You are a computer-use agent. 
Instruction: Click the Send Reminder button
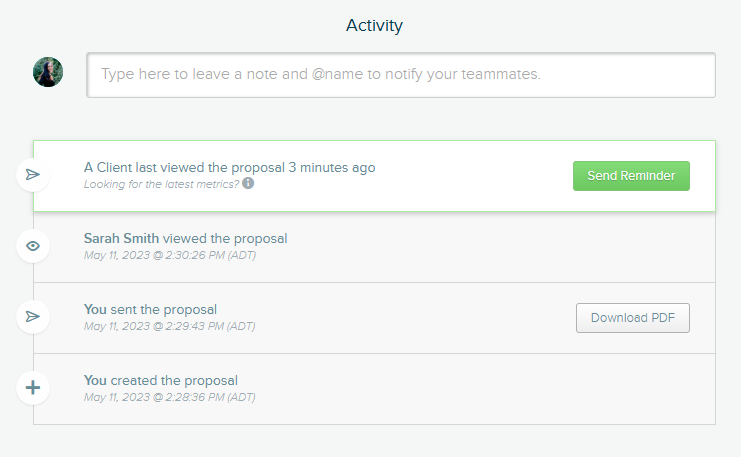click(x=631, y=176)
